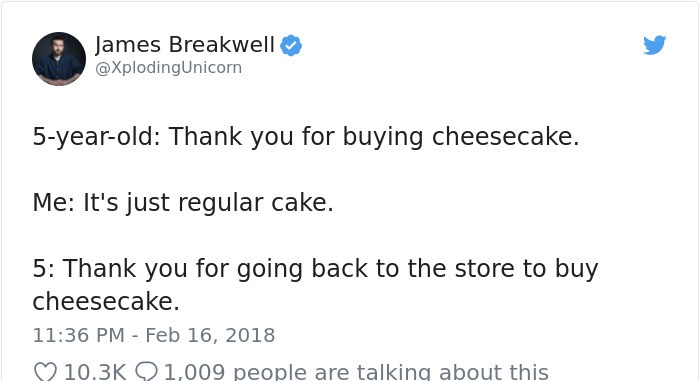Click the "It's just regular cake." text
The image size is (700, 381).
point(208,202)
